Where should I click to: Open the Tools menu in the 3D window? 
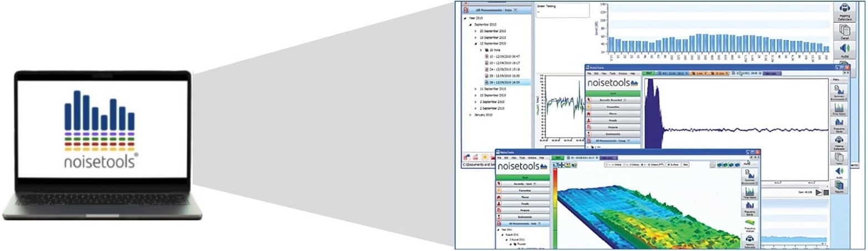pos(522,158)
